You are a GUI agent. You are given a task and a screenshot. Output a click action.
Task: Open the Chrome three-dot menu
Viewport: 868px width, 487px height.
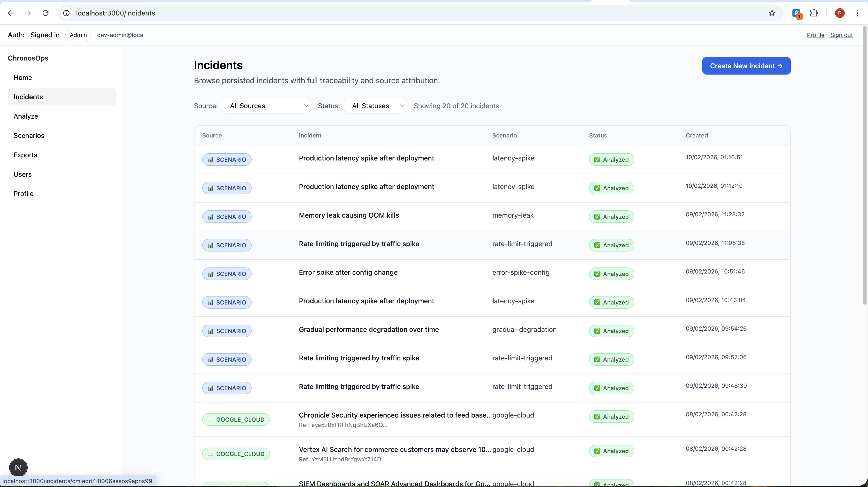coord(857,13)
